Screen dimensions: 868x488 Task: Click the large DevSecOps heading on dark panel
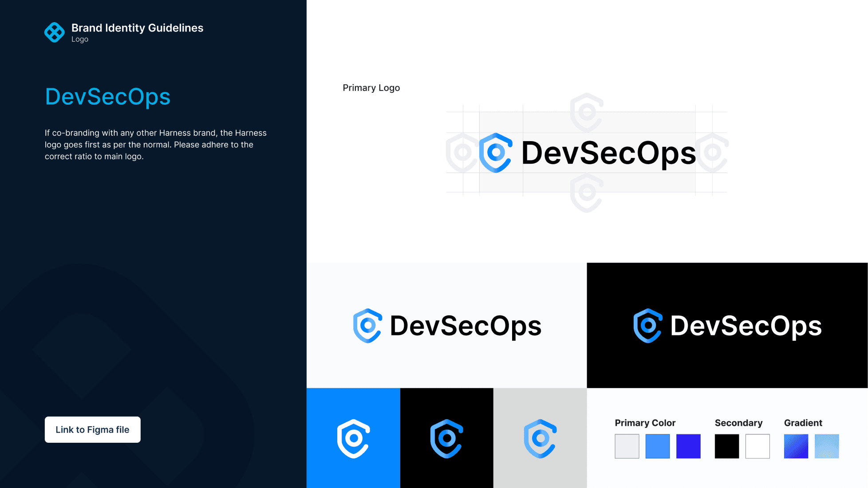click(x=108, y=97)
